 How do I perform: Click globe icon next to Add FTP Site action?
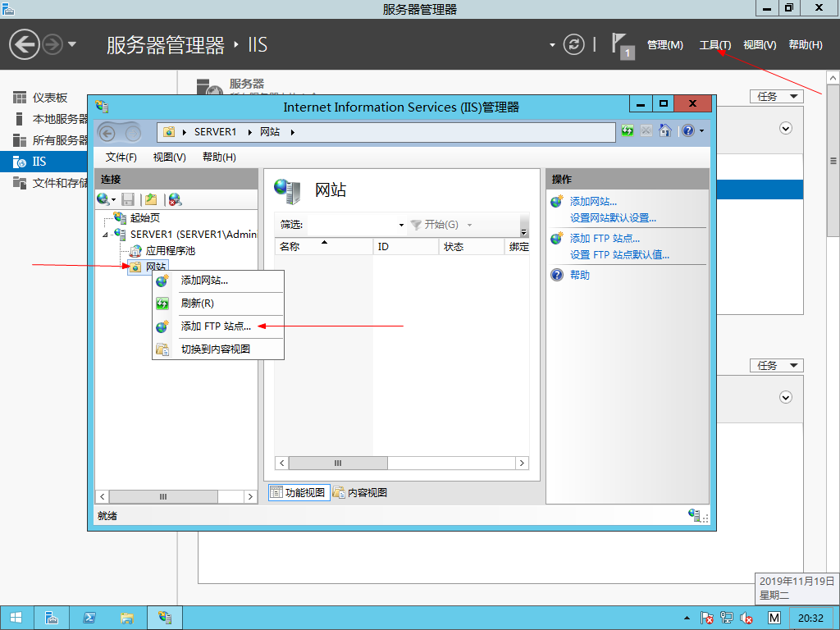tap(557, 238)
